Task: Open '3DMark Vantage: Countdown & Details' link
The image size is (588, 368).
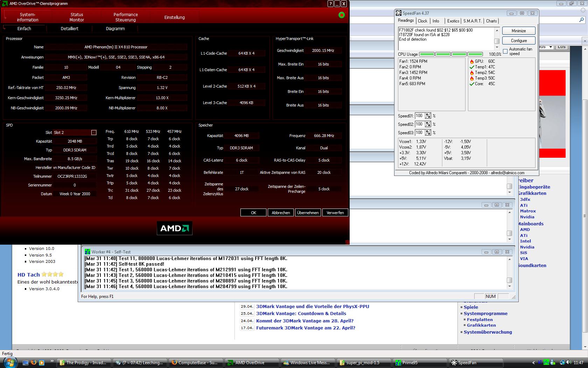Action: (301, 314)
